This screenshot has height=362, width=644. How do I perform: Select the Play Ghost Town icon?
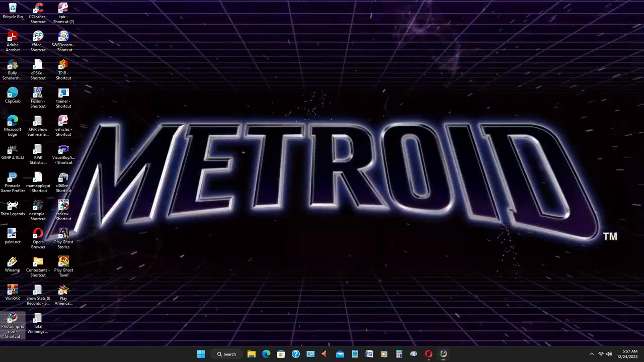point(63,266)
